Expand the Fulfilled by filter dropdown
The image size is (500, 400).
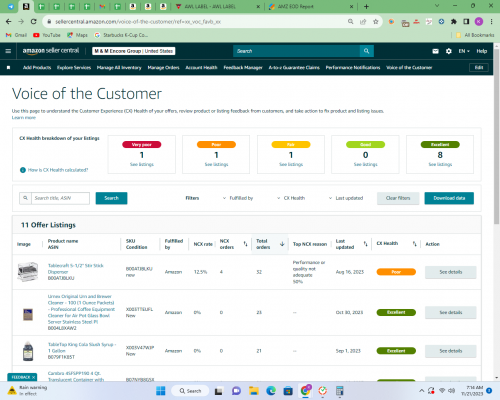(x=238, y=198)
